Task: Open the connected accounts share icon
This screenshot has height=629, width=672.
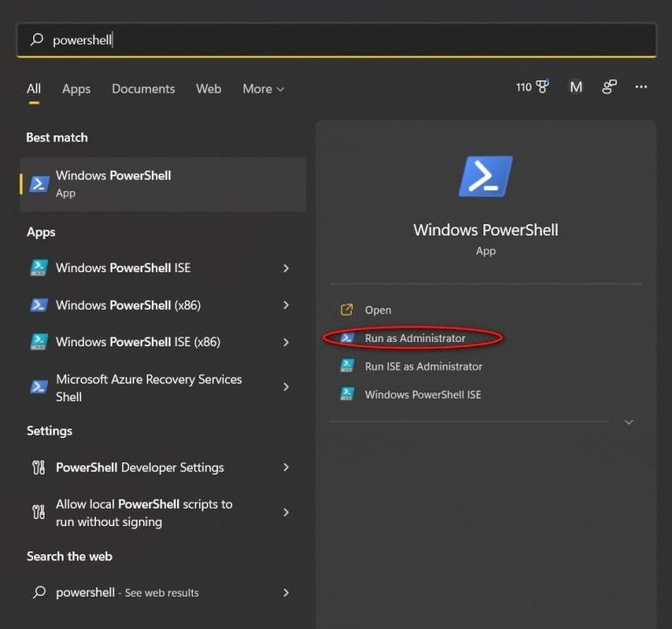Action: 609,87
